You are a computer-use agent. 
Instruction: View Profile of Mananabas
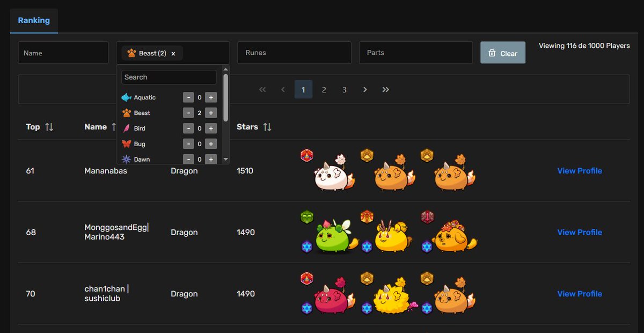point(580,171)
